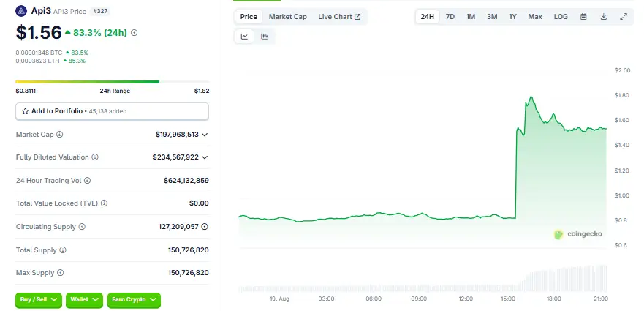
Task: Click the $1.82 range high value
Action: point(202,91)
